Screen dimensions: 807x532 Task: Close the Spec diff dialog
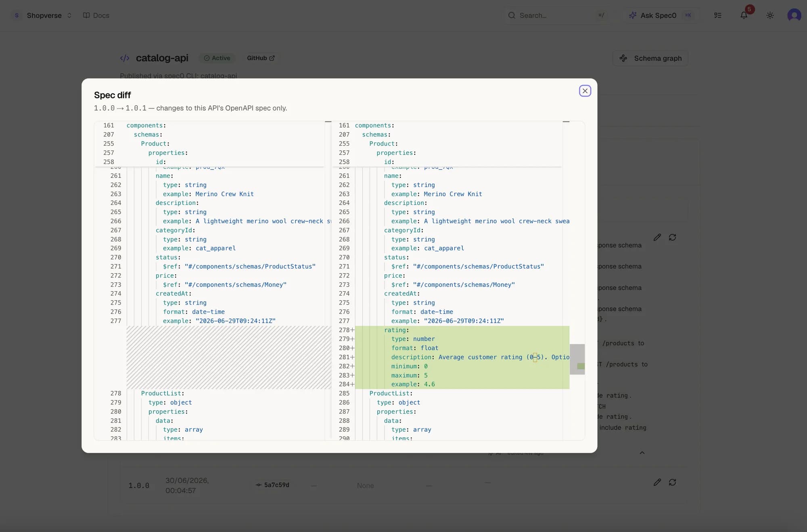(x=585, y=91)
